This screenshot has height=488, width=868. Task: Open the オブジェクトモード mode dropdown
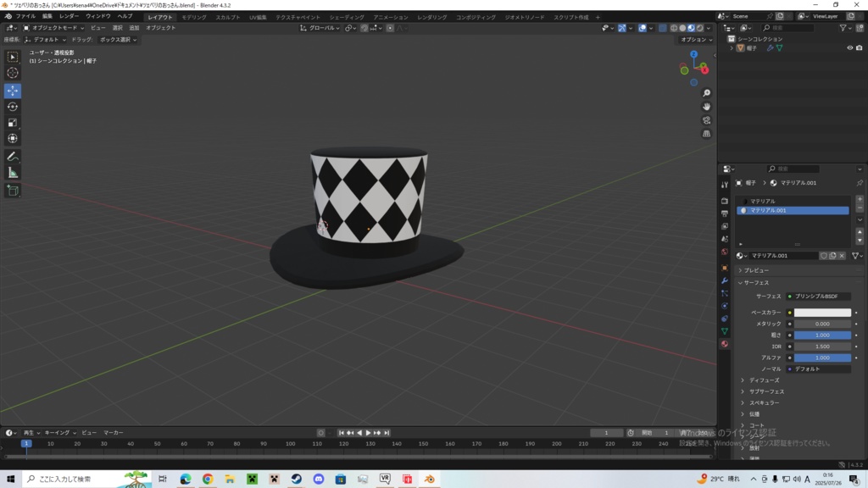(x=53, y=28)
